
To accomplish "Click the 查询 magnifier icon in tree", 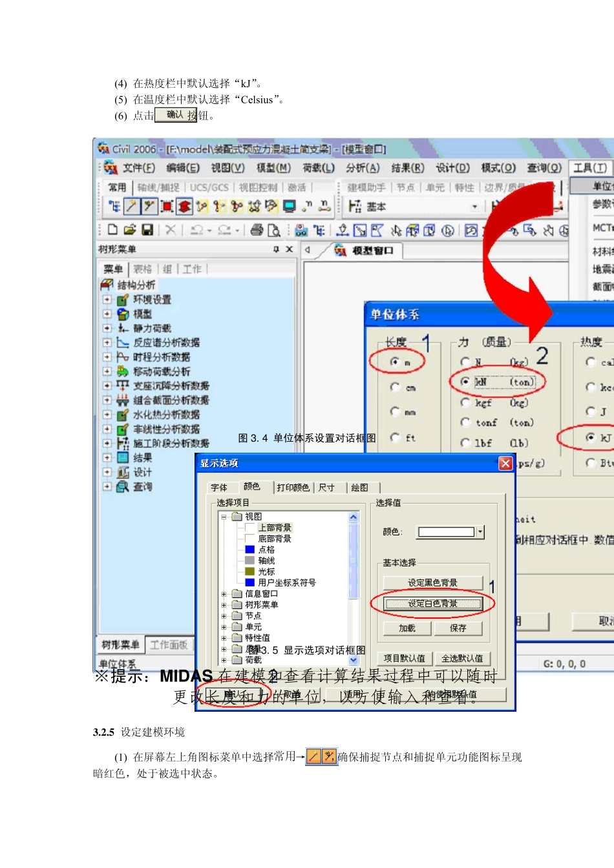I will click(x=123, y=486).
